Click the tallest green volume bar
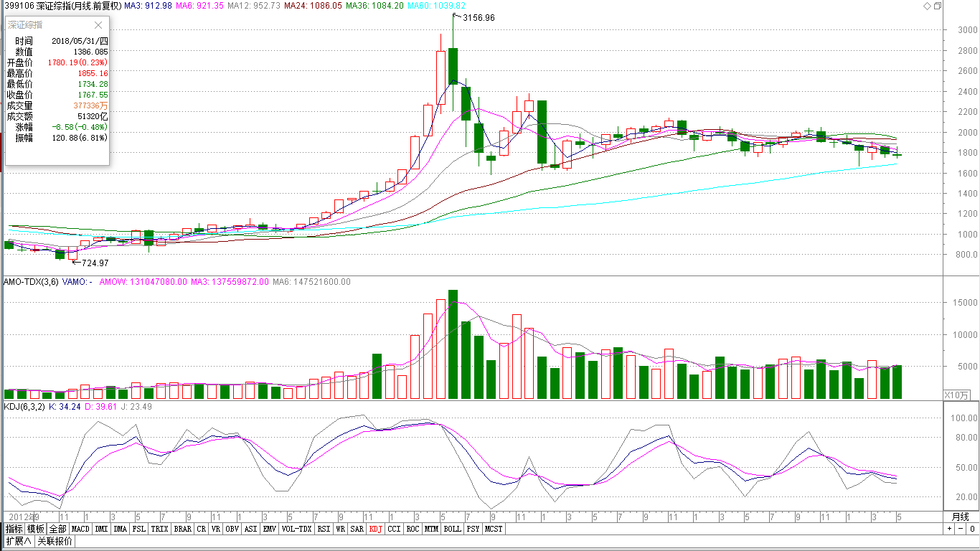This screenshot has height=551, width=980. (453, 344)
